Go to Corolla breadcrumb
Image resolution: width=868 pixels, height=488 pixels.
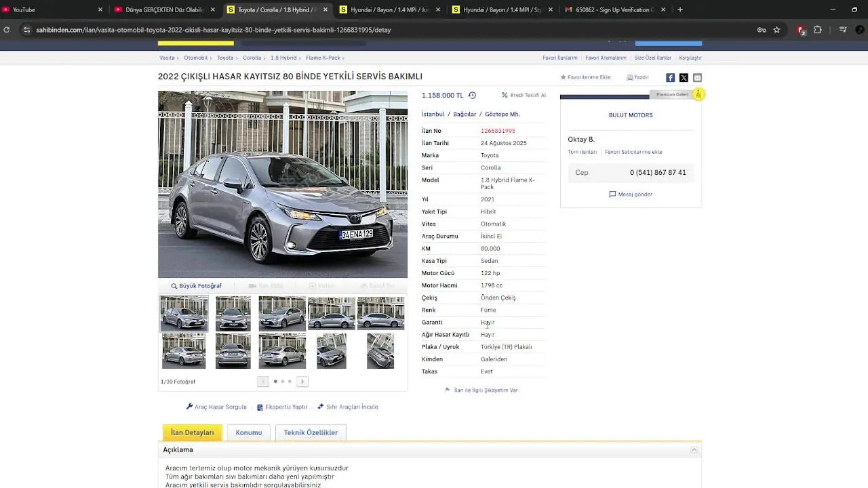click(x=252, y=58)
